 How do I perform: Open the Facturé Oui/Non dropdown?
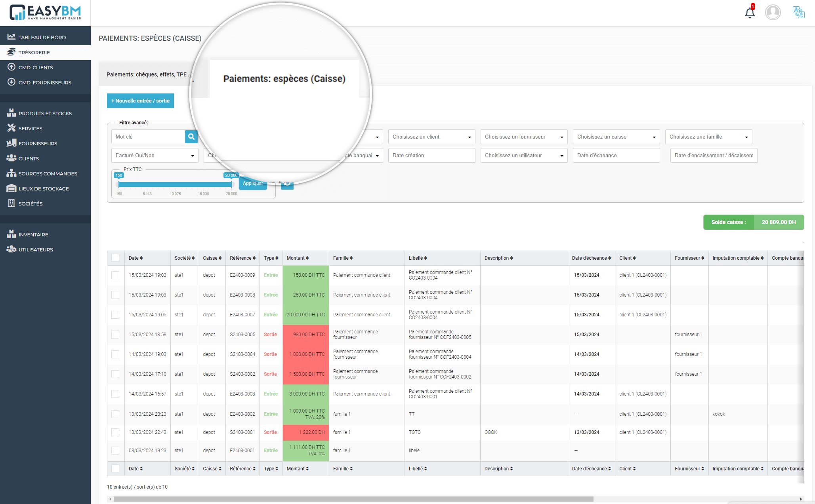155,155
